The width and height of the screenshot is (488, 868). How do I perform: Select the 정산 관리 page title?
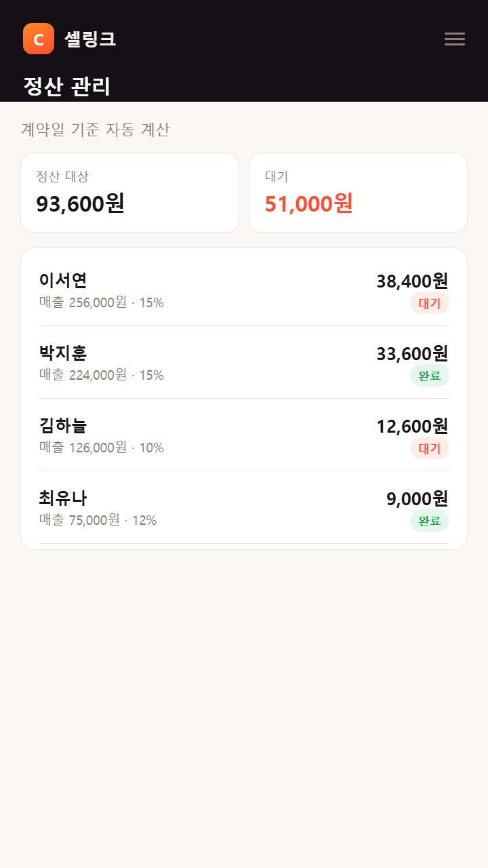click(66, 86)
